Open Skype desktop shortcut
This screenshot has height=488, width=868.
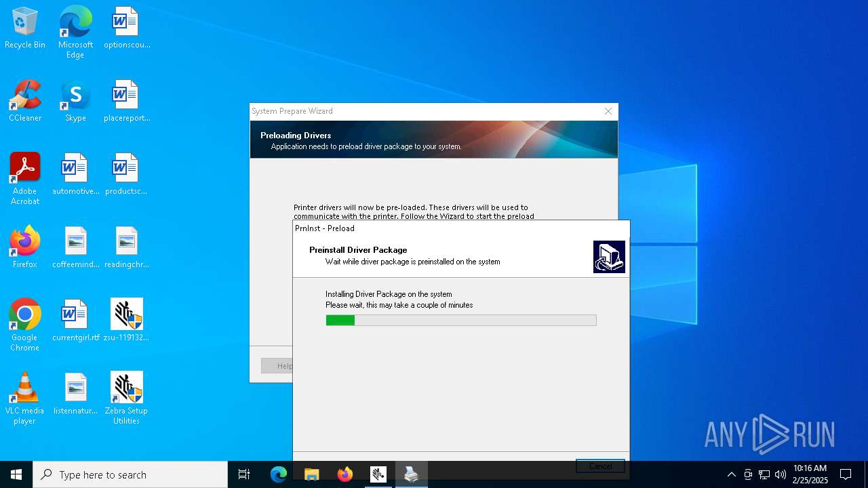pos(75,102)
